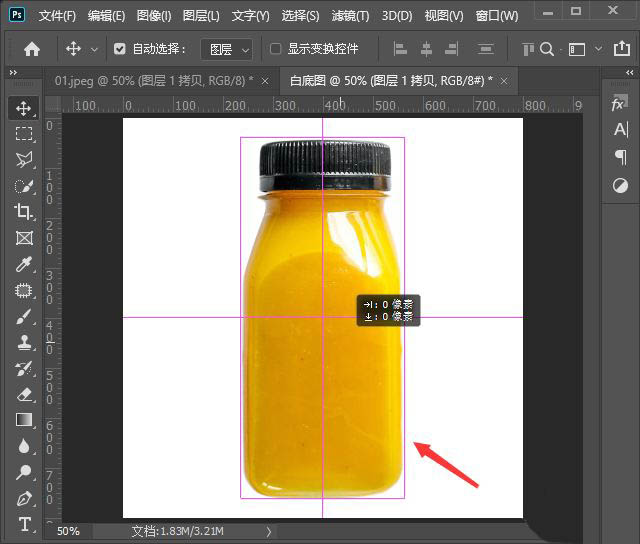Image resolution: width=640 pixels, height=544 pixels.
Task: Open the 图像(I) menu
Action: pos(154,16)
